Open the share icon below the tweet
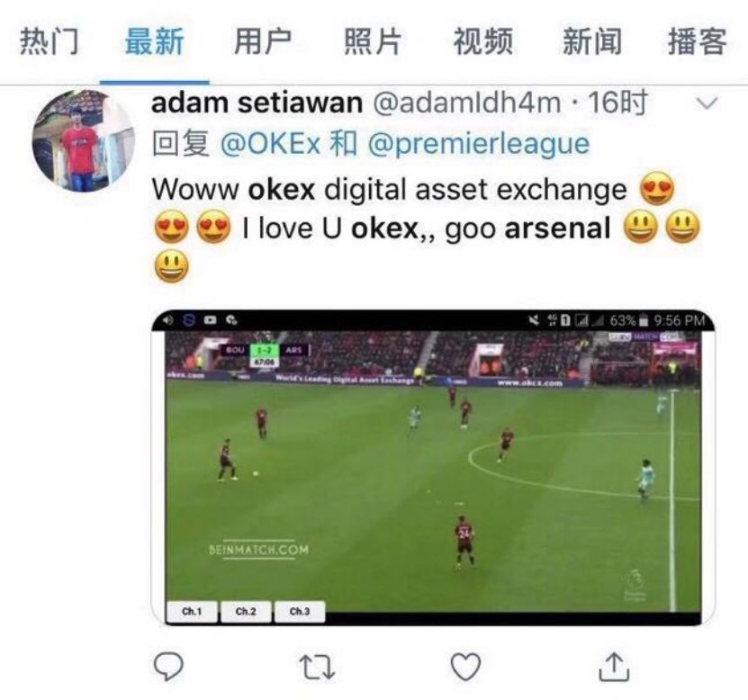The image size is (748, 700). click(x=613, y=666)
